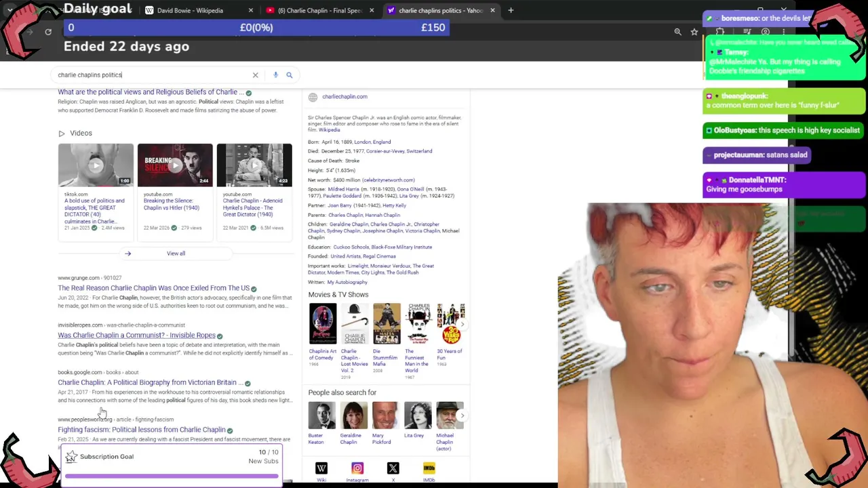Click View all videos link
868x488 pixels.
[176, 253]
